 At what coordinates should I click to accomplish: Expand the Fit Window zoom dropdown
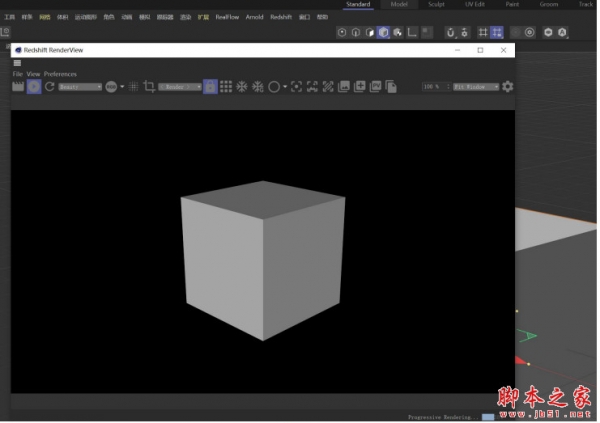coord(475,87)
